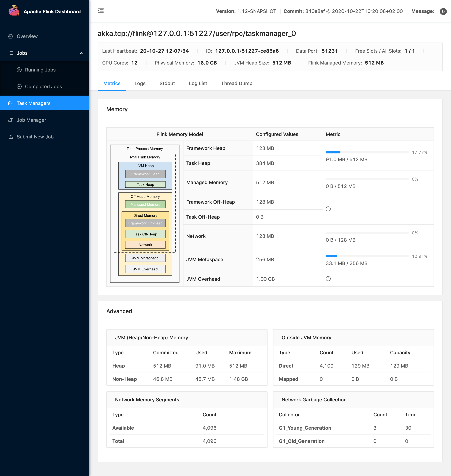The width and height of the screenshot is (451, 476).
Task: Click the Overview dashboard icon
Action: pos(11,36)
